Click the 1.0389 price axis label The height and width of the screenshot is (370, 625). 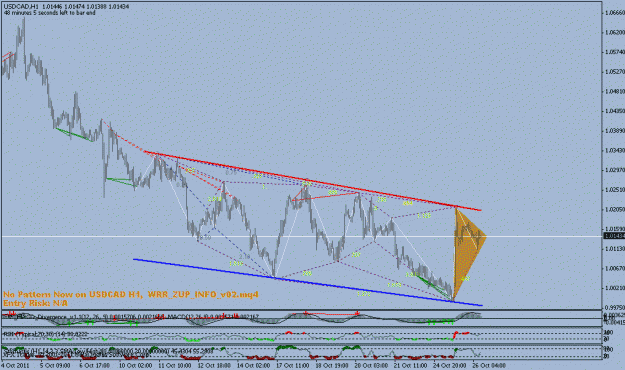(615, 131)
